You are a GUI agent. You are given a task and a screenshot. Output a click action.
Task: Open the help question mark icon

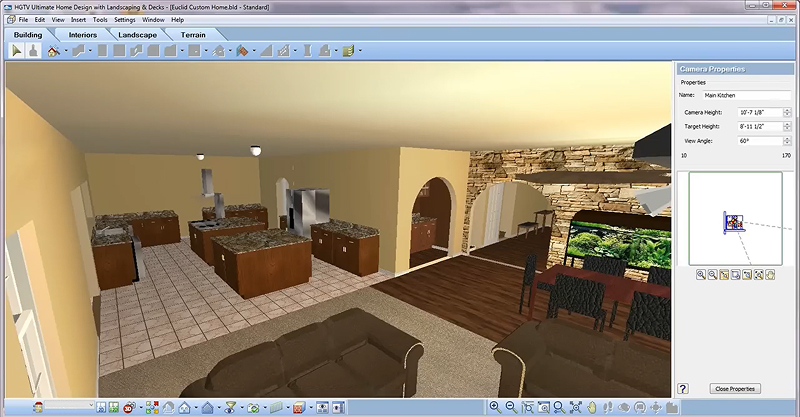point(683,388)
